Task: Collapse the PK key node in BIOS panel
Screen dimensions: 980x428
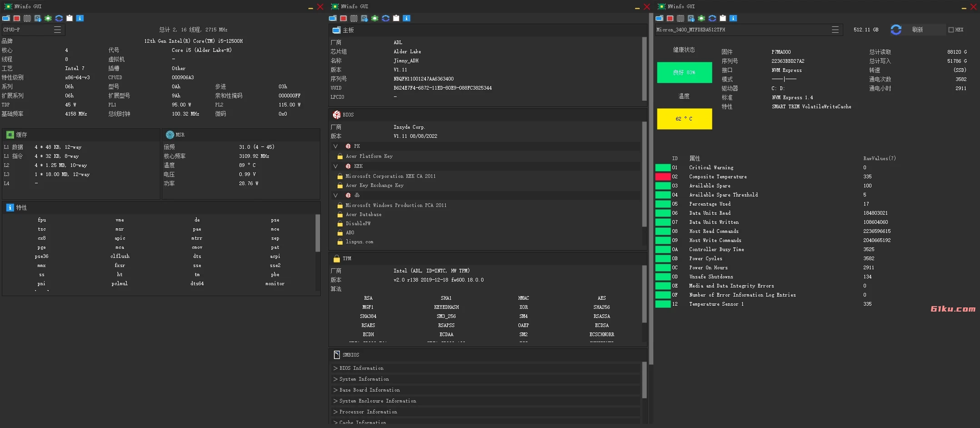Action: pyautogui.click(x=336, y=146)
